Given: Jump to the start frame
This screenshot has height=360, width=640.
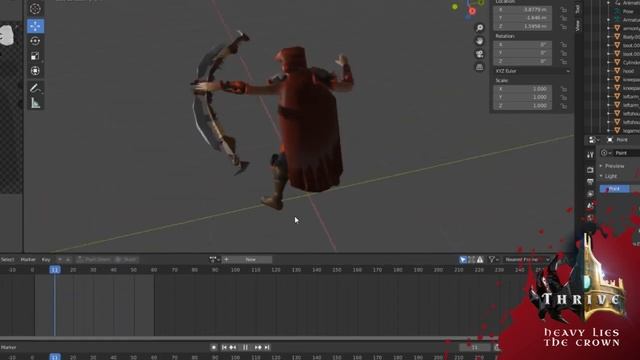Looking at the screenshot, I should (224, 347).
